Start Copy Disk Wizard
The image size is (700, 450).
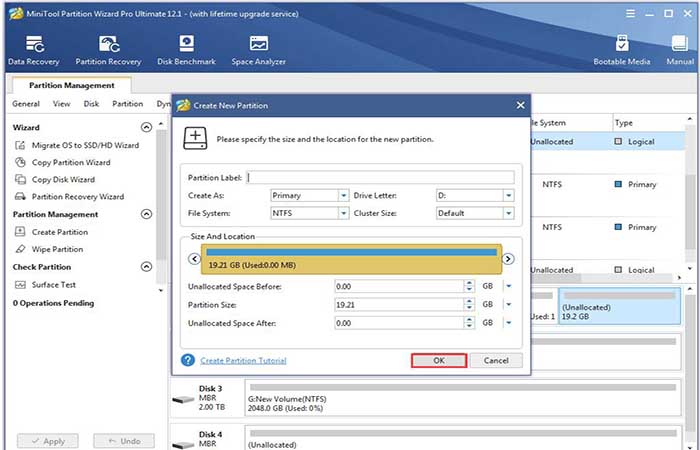(55, 179)
